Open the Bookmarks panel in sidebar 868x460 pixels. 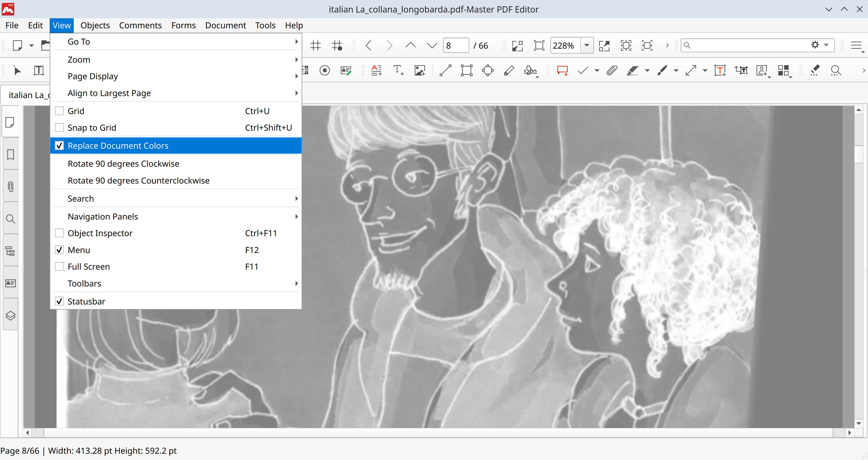[x=10, y=154]
